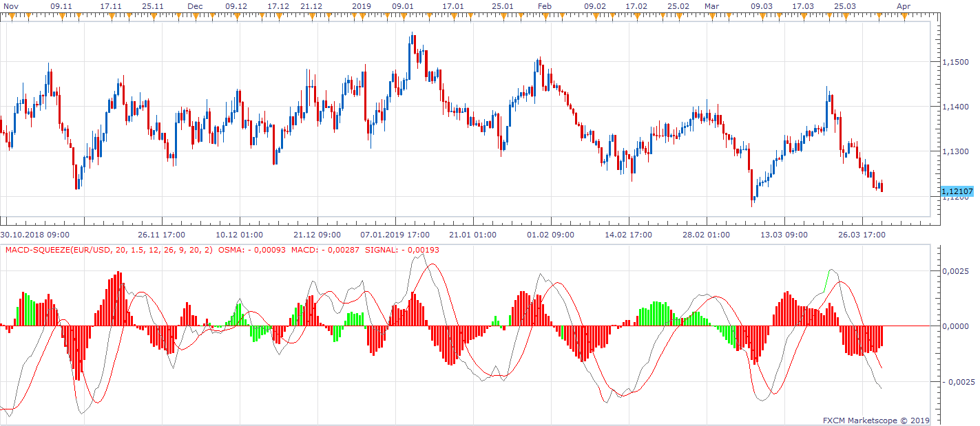Click the current price tag 1,12107
This screenshot has height=426, width=980.
point(956,191)
